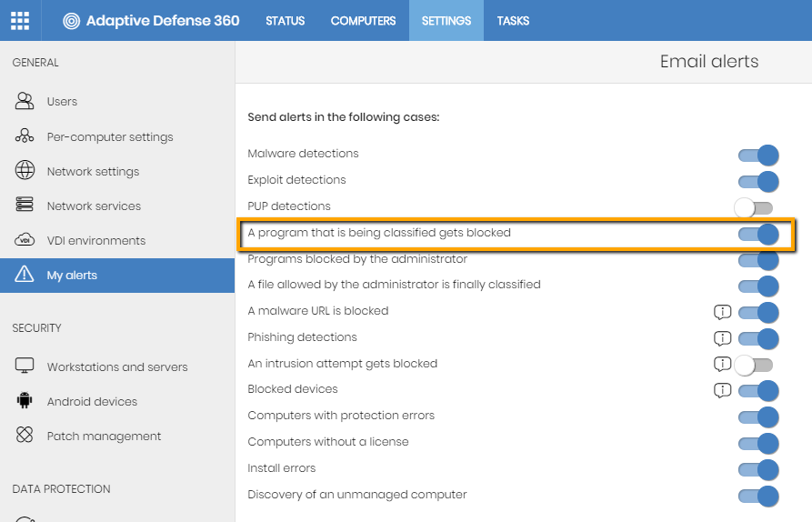Open the COMPUTERS tab

tap(363, 21)
